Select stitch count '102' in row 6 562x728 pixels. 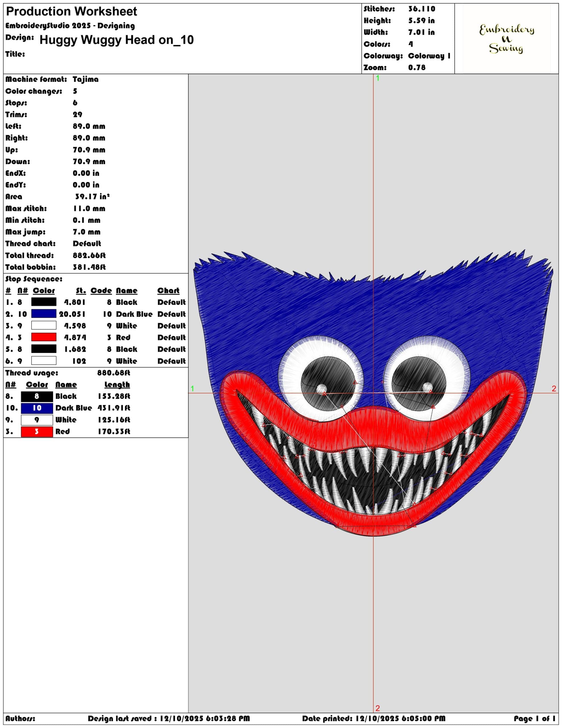[79, 361]
